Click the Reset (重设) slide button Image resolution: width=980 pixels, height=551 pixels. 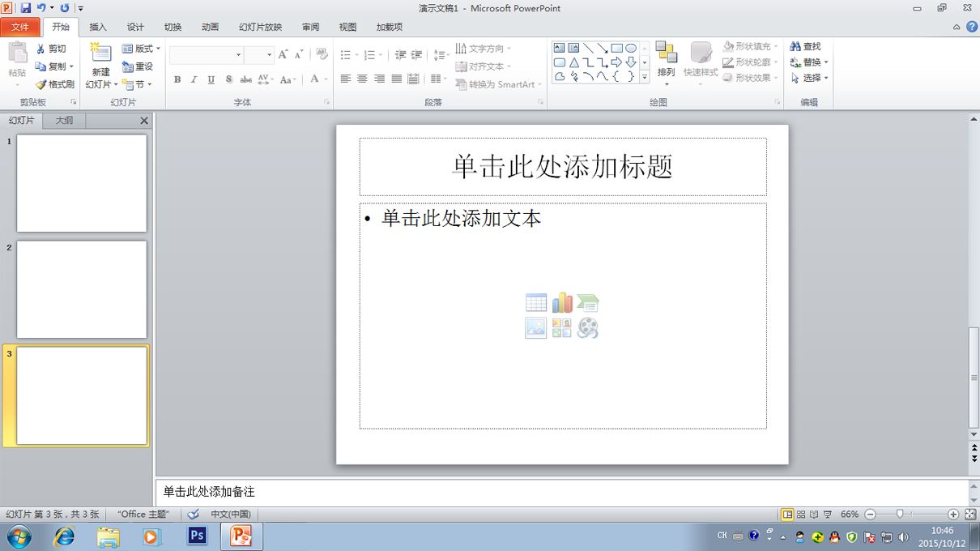click(x=138, y=66)
